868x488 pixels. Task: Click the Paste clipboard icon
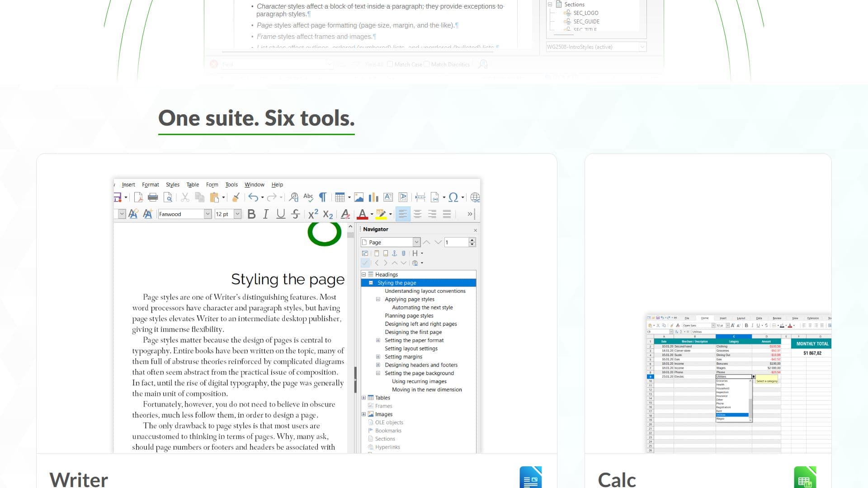pos(214,197)
